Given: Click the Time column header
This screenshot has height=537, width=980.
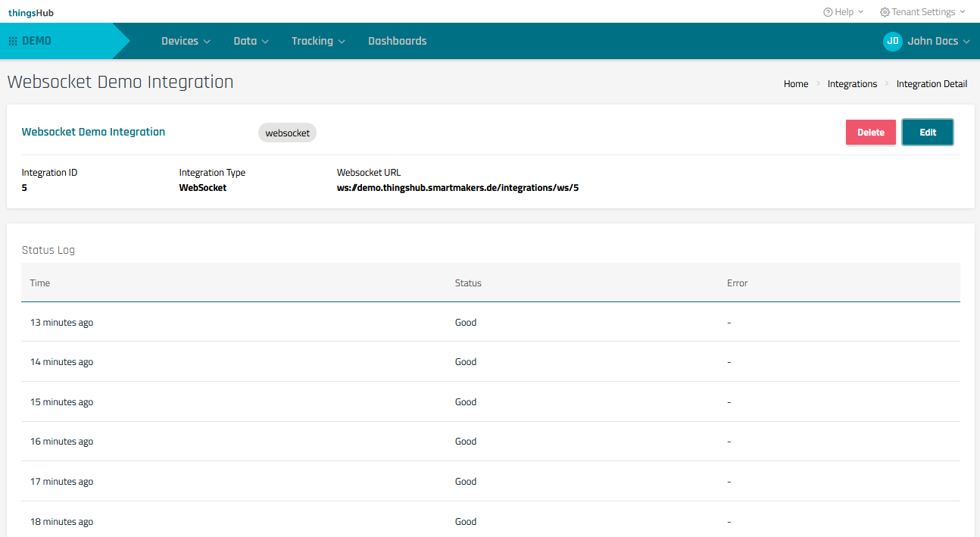Looking at the screenshot, I should (x=40, y=283).
